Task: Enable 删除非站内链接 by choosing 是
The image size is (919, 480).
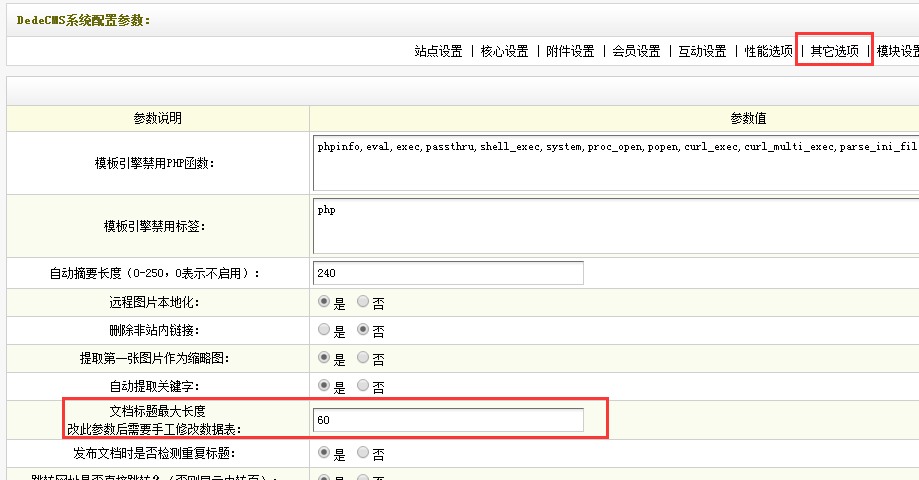Action: (324, 329)
